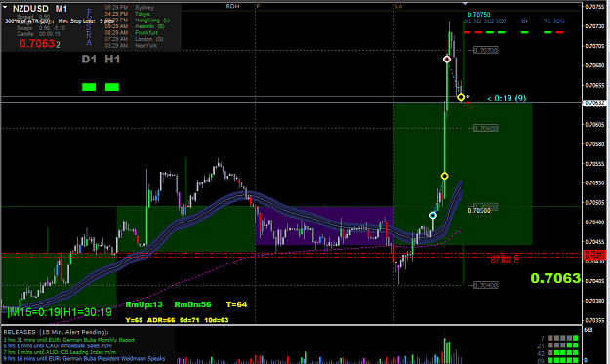This screenshot has height=364, width=610.
Task: Click the 0.70400 round-number label
Action: point(486,285)
